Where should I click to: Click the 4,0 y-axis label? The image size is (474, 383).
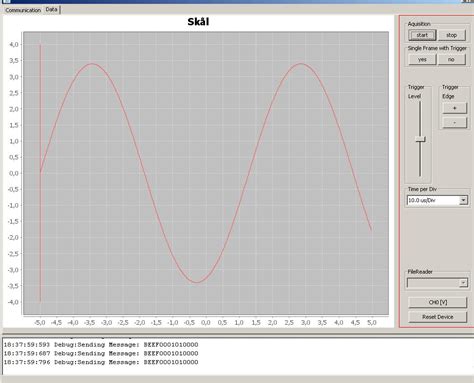click(14, 44)
